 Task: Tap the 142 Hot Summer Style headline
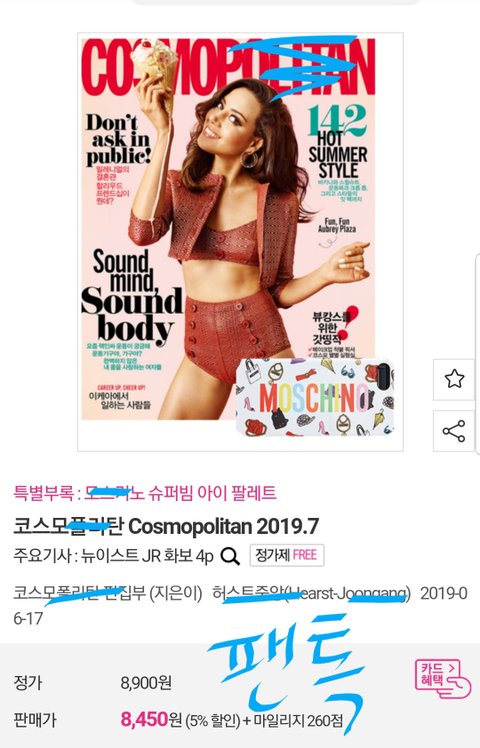tap(337, 142)
